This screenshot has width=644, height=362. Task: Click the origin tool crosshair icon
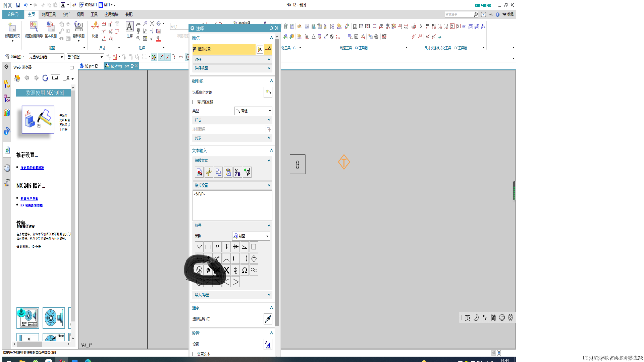[268, 49]
